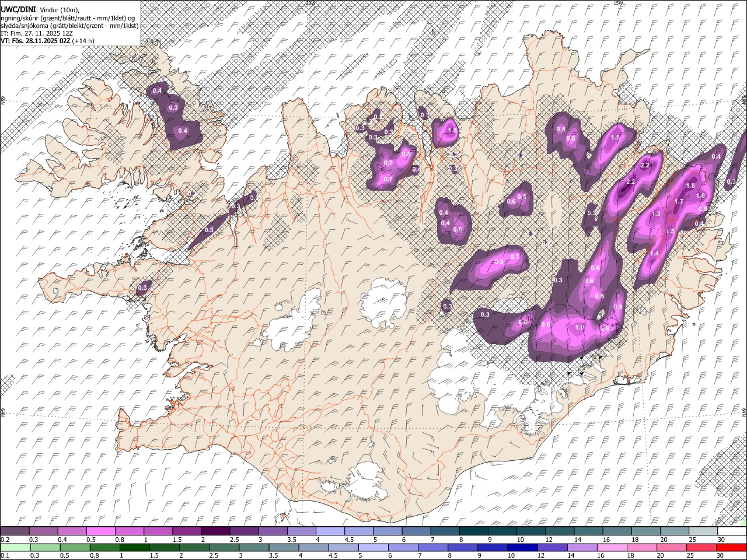This screenshot has height=560, width=747.
Task: Click the "IT: Fim. 27. 11. 2025 12Z" line
Action: [37, 33]
